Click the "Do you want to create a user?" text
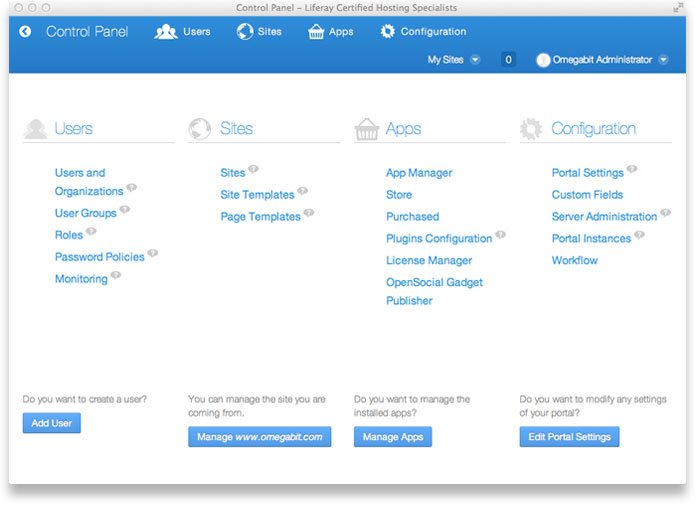The width and height of the screenshot is (695, 510). pyautogui.click(x=85, y=399)
